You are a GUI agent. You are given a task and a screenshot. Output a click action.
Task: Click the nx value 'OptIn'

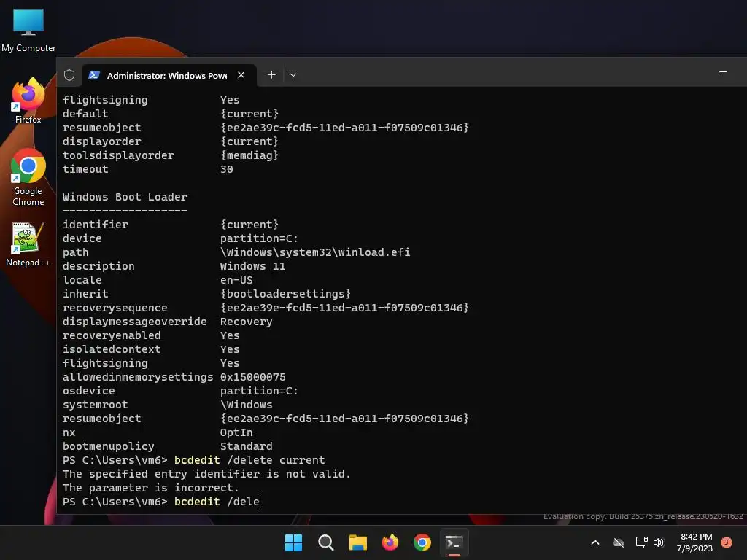[236, 432]
